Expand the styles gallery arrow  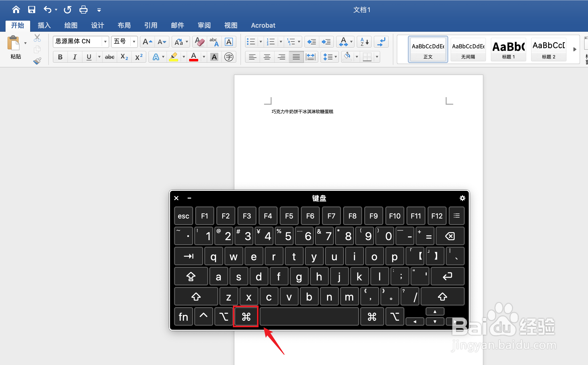click(x=575, y=49)
